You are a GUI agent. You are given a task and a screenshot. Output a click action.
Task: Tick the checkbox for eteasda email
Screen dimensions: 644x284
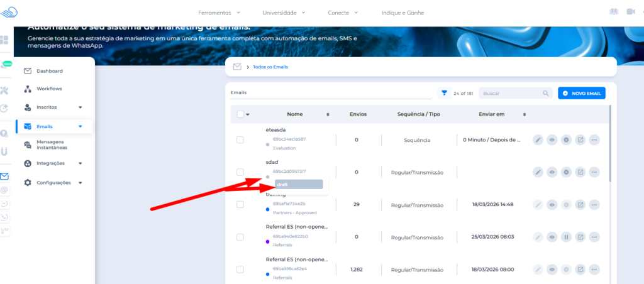240,139
